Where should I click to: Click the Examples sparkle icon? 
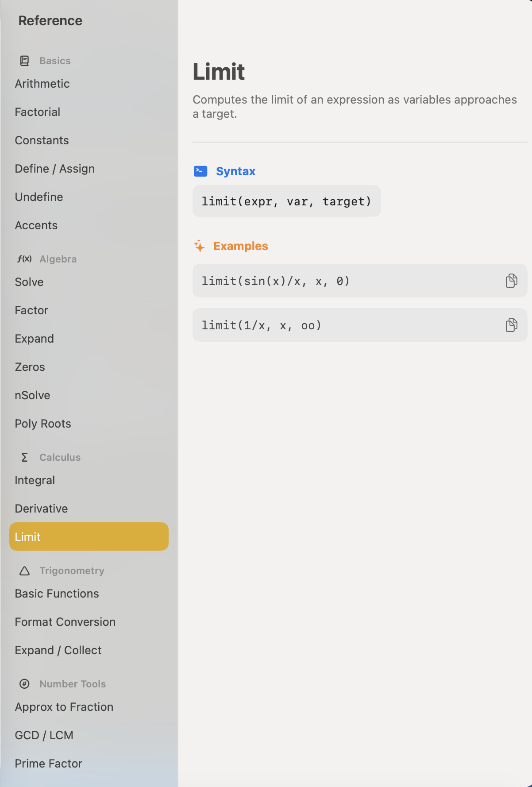pos(200,246)
